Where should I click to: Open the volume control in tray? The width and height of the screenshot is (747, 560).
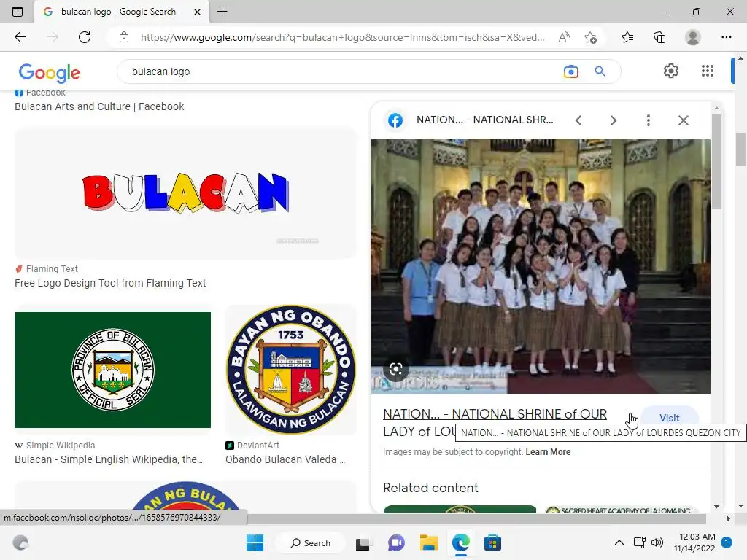[657, 542]
